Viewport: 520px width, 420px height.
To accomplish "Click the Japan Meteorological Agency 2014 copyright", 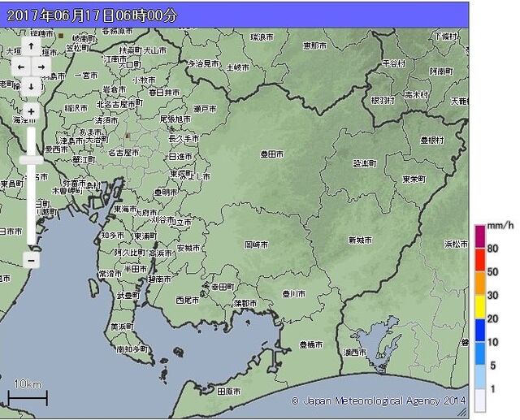I will point(379,401).
